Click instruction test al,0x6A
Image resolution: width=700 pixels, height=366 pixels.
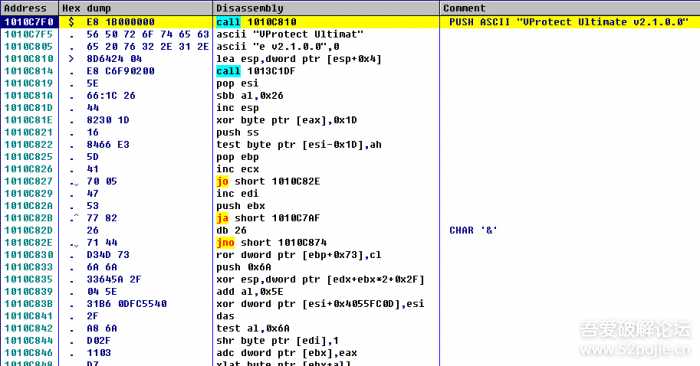click(x=253, y=329)
